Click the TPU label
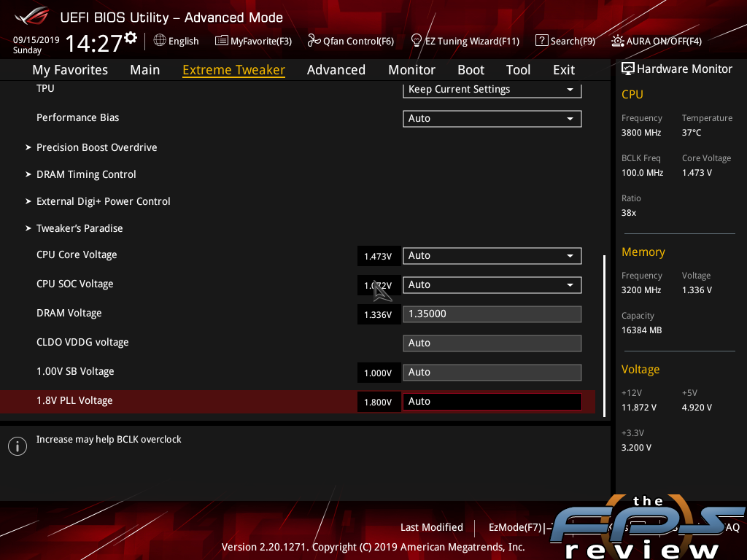Screen dimensions: 747x560 pos(45,88)
